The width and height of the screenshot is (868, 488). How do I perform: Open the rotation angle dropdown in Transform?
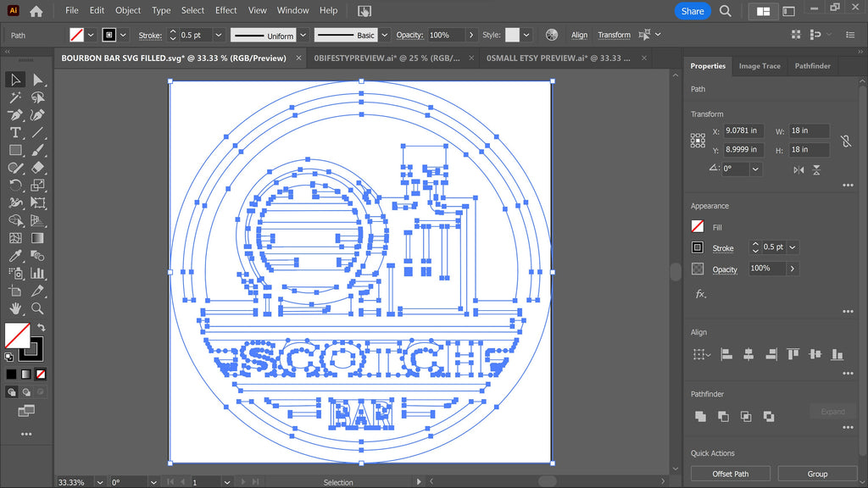755,169
